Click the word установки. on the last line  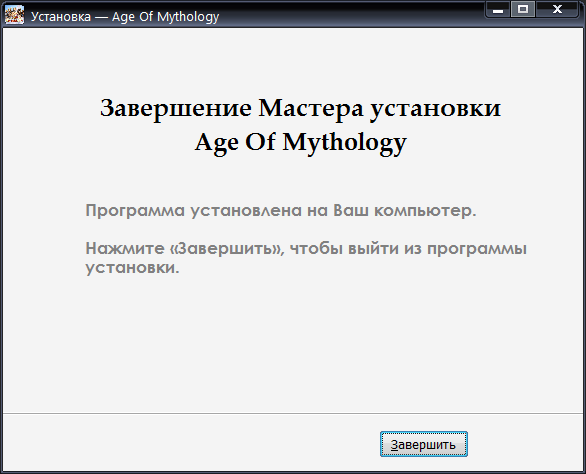(x=132, y=268)
